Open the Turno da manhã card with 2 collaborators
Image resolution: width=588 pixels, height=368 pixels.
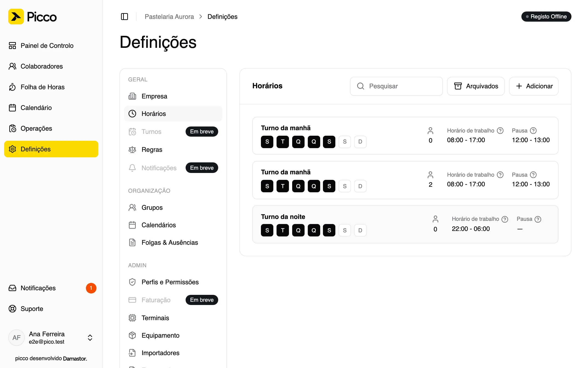point(405,180)
